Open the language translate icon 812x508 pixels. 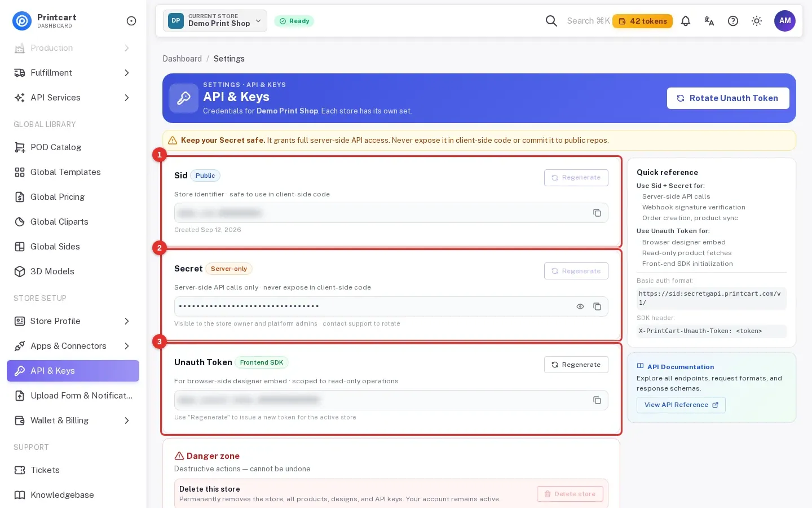pyautogui.click(x=709, y=21)
